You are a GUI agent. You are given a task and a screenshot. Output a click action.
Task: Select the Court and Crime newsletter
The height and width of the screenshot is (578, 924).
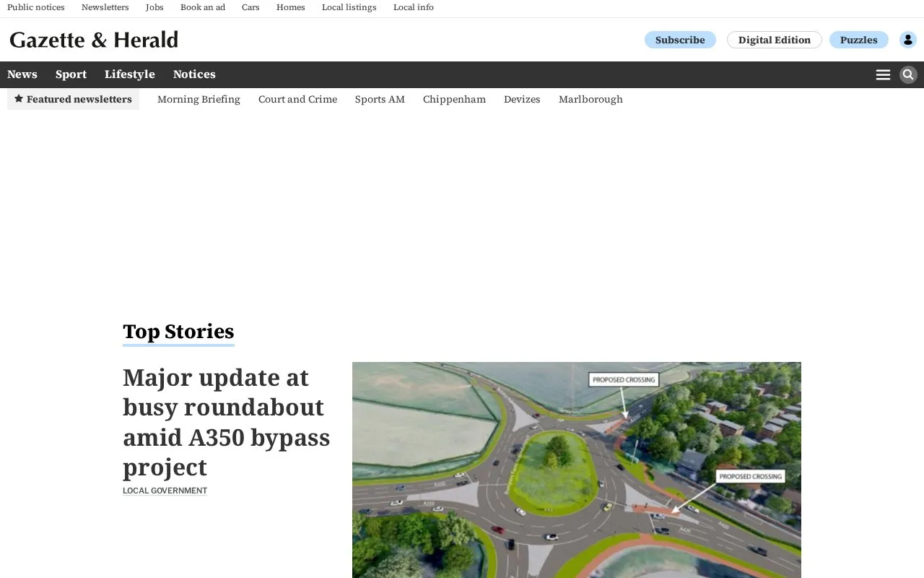click(x=297, y=99)
